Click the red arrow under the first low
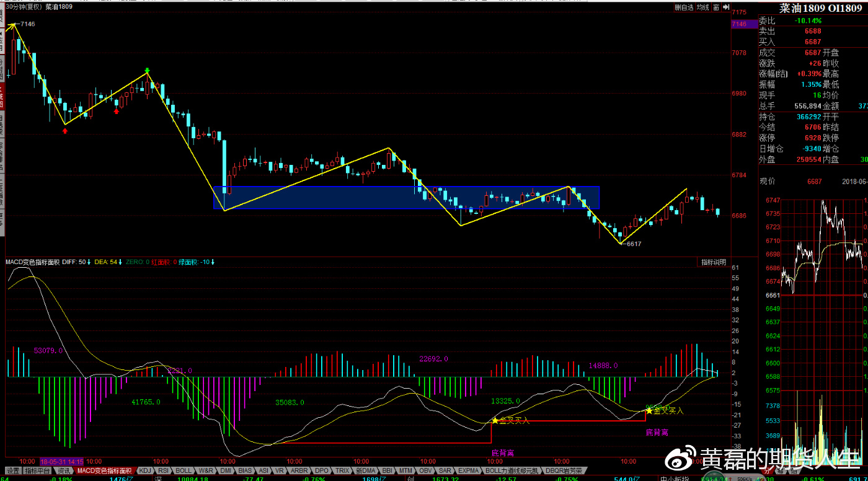868x481 pixels. coord(65,130)
